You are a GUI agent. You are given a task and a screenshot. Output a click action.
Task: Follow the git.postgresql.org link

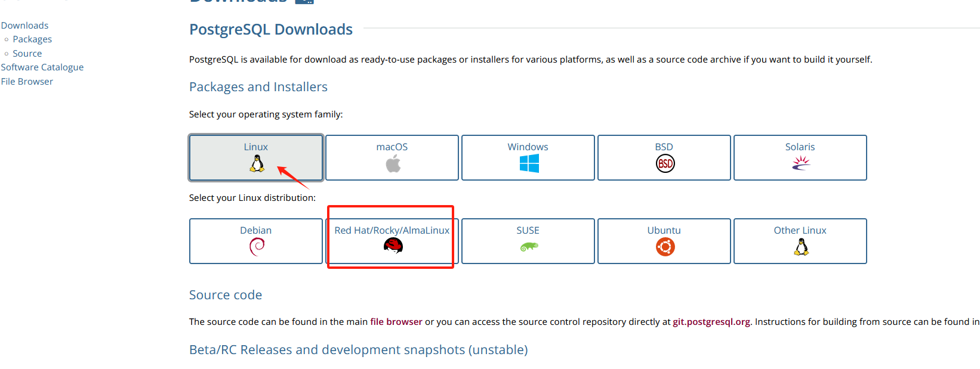coord(711,322)
